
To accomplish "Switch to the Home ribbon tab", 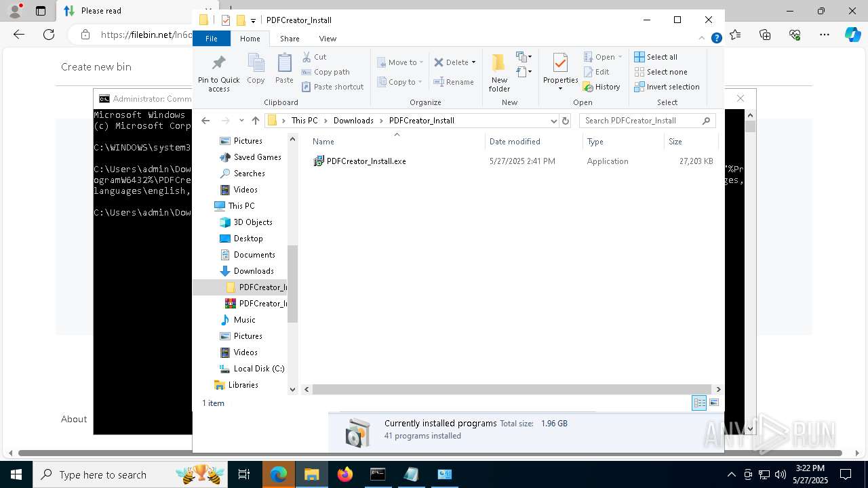I will [x=250, y=39].
